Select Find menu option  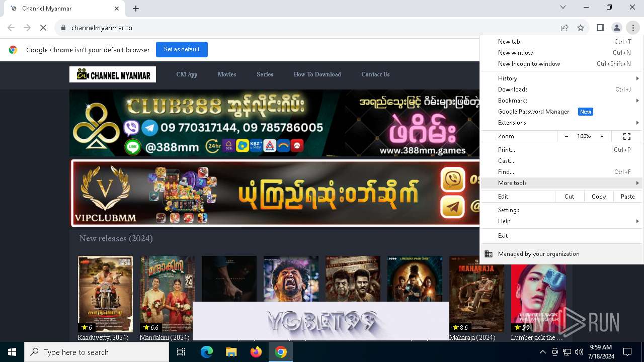click(562, 172)
